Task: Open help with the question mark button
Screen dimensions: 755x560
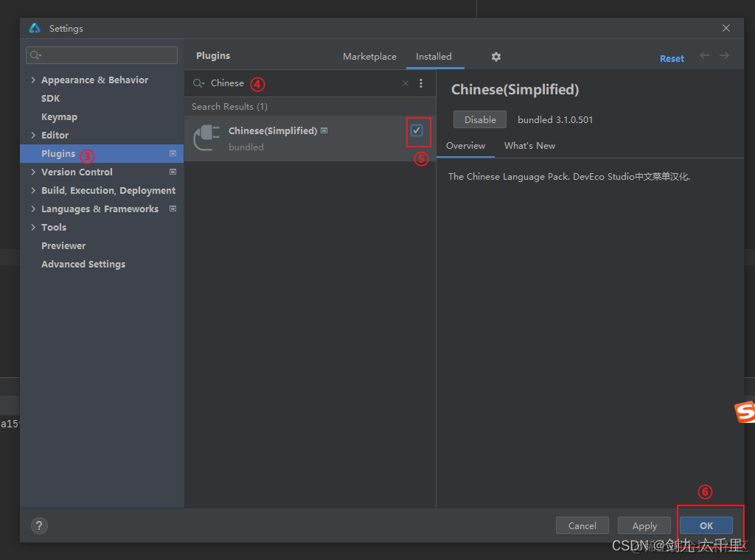Action: click(x=39, y=525)
